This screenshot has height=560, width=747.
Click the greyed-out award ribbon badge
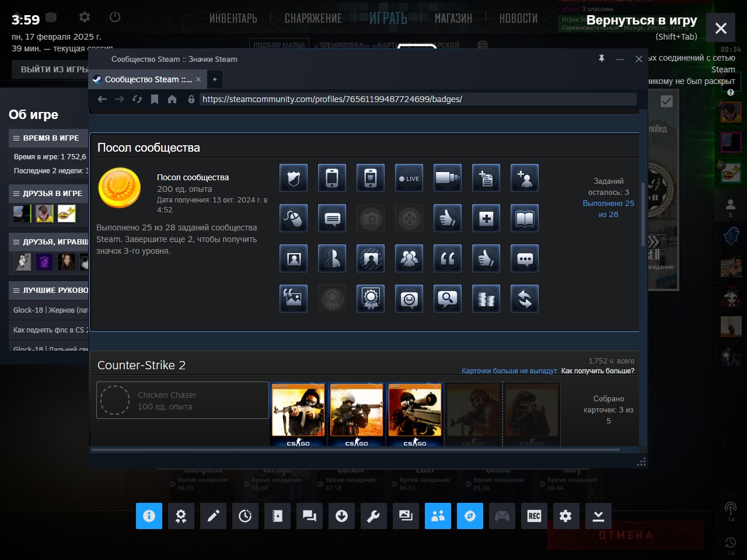pyautogui.click(x=332, y=299)
